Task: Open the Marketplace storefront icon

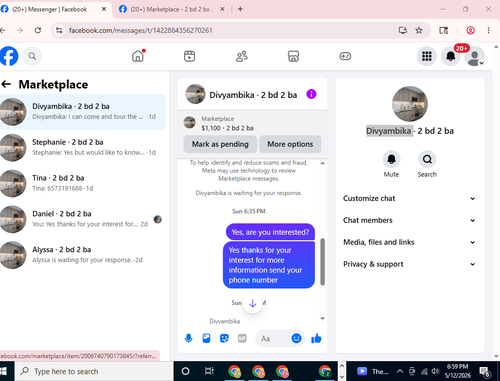Action: 293,56
